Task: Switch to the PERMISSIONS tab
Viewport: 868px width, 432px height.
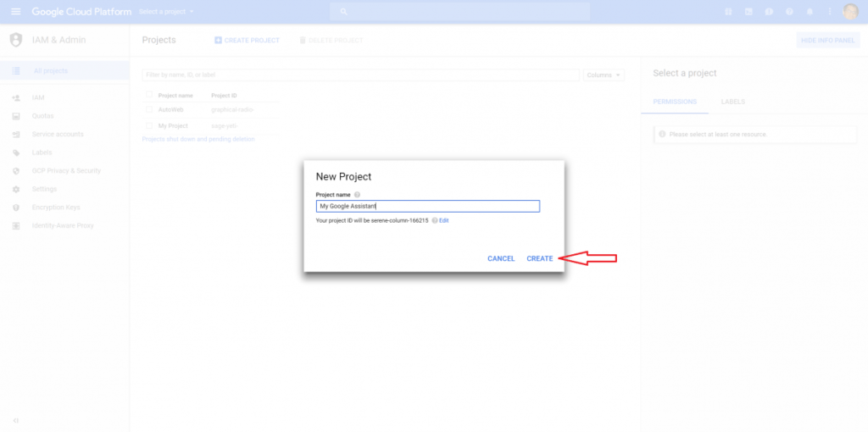Action: click(675, 102)
